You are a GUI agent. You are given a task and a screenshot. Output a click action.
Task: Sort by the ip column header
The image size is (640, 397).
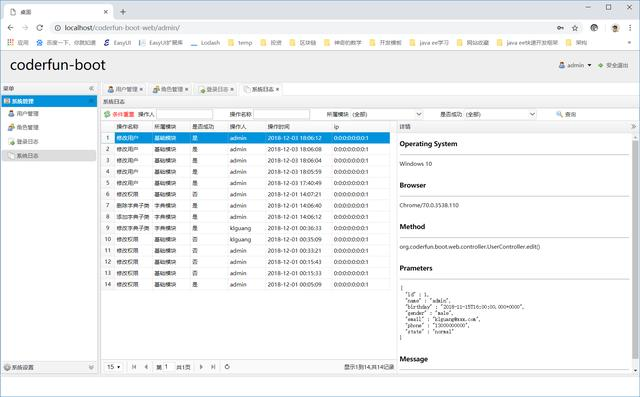tap(361, 126)
